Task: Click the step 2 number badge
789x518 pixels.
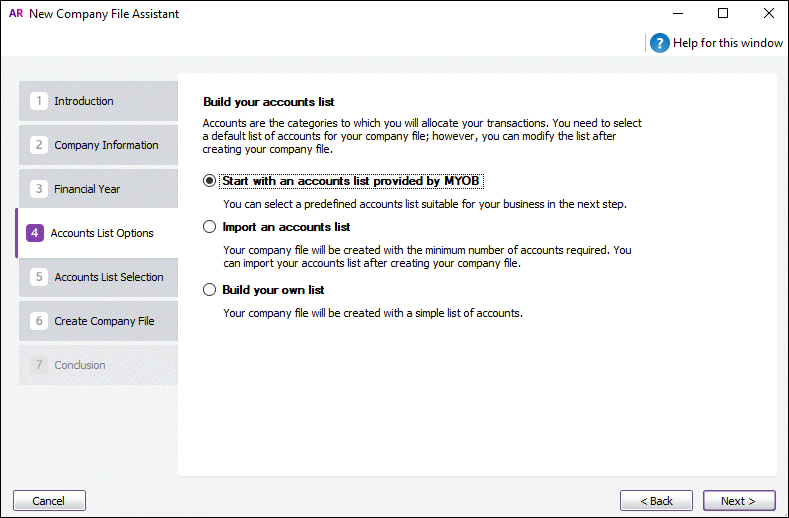Action: (39, 145)
